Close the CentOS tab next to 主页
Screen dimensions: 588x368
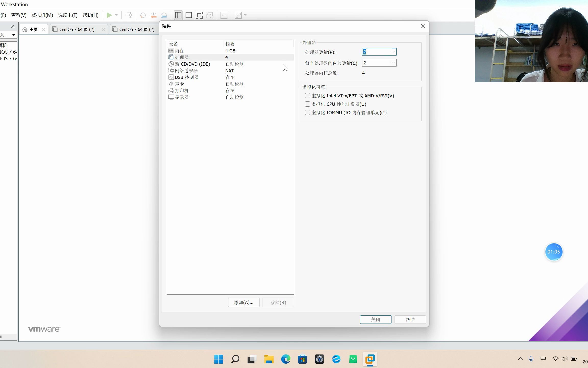[x=103, y=29]
